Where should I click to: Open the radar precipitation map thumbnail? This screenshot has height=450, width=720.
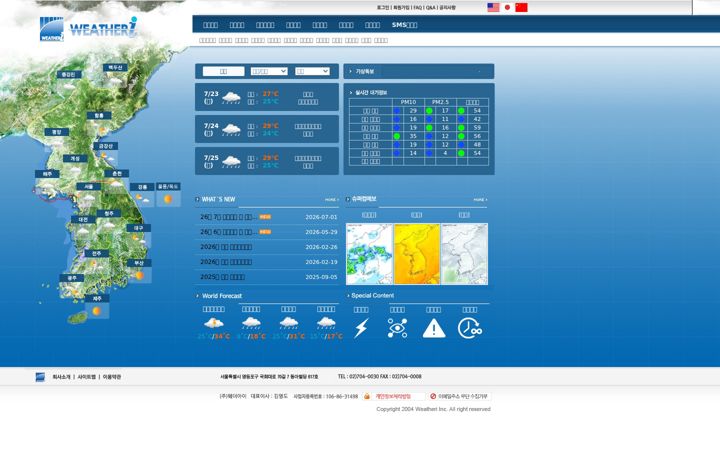[369, 254]
